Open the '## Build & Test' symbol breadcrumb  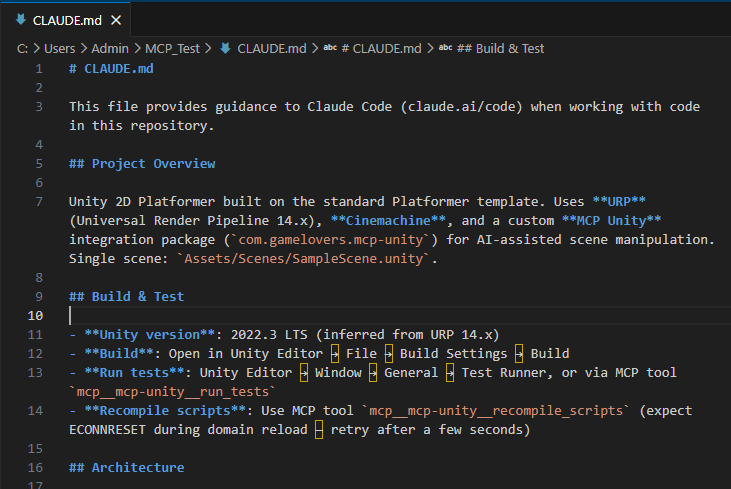[x=500, y=48]
